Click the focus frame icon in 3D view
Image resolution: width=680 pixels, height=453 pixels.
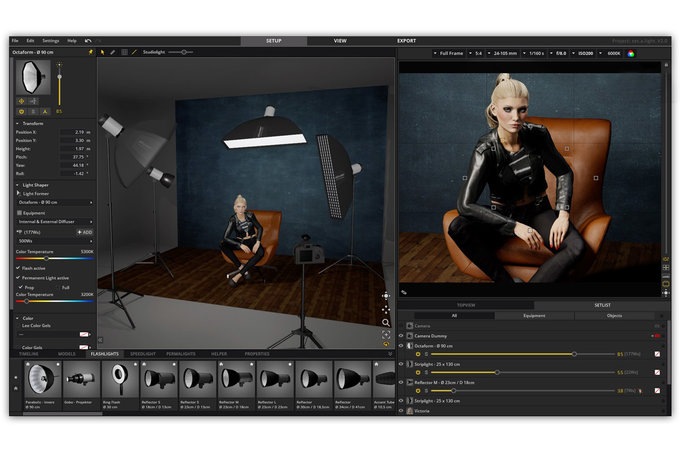point(386,335)
